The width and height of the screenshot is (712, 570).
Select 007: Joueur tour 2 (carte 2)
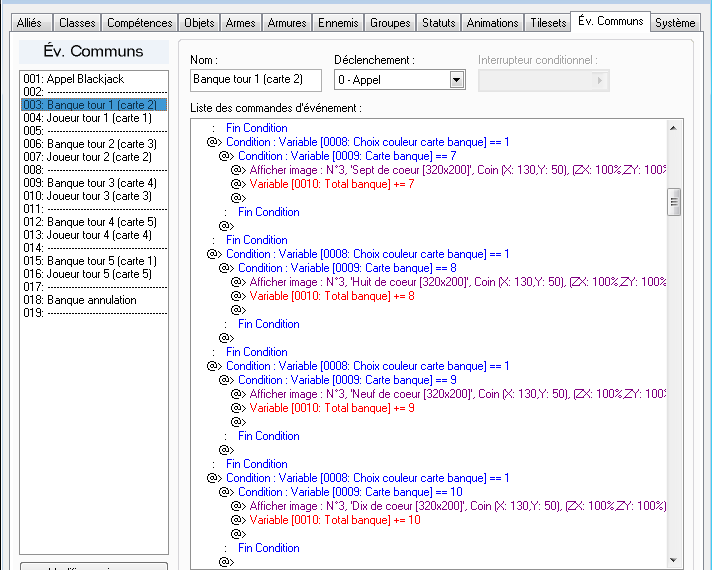coord(94,157)
